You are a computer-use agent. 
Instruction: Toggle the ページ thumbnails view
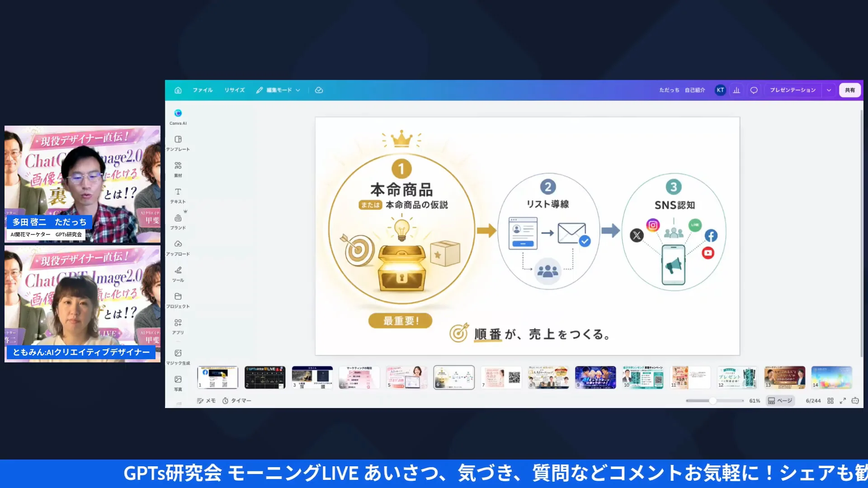coord(780,401)
